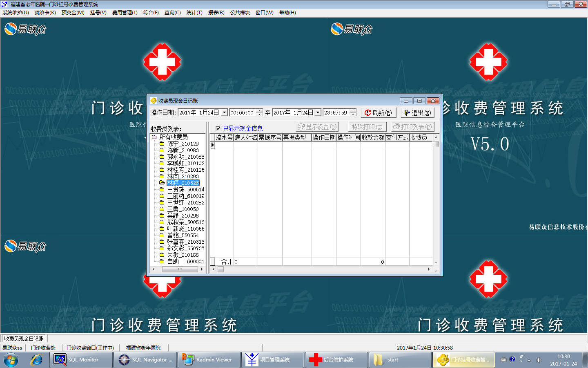Open the 就诊卡(K) menu
588x368 pixels.
pos(45,13)
